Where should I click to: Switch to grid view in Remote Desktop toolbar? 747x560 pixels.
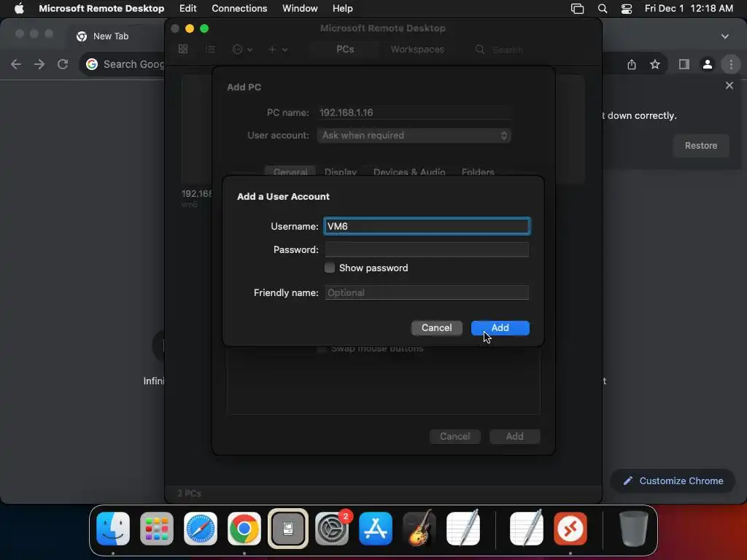(x=183, y=49)
